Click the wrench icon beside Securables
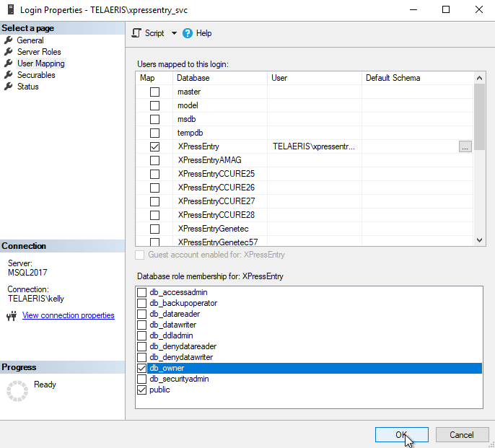The width and height of the screenshot is (495, 448). coord(9,75)
